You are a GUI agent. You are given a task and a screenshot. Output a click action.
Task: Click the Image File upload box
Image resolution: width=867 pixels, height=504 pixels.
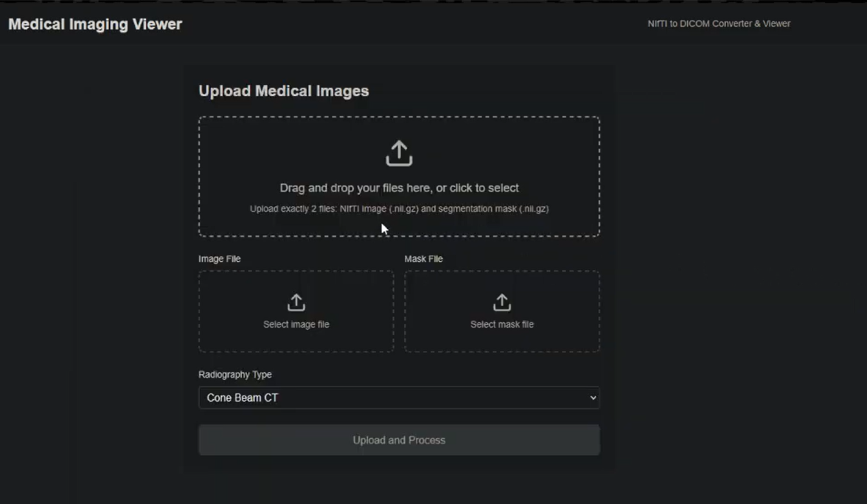(296, 311)
